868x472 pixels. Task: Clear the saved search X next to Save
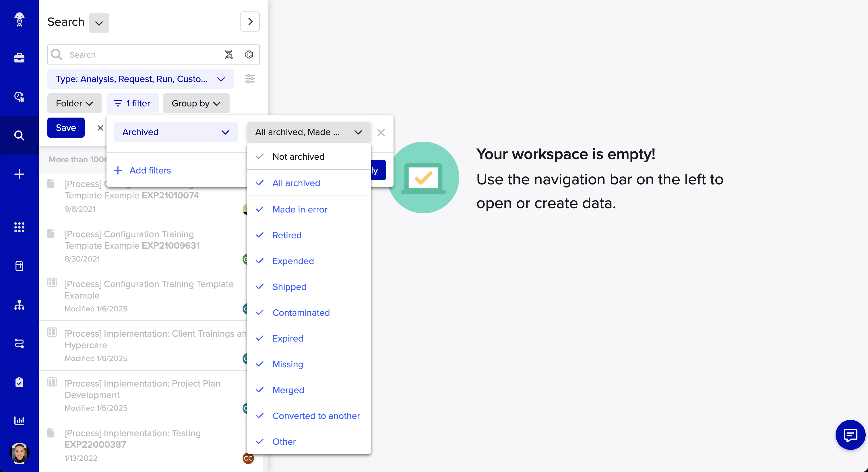[100, 128]
